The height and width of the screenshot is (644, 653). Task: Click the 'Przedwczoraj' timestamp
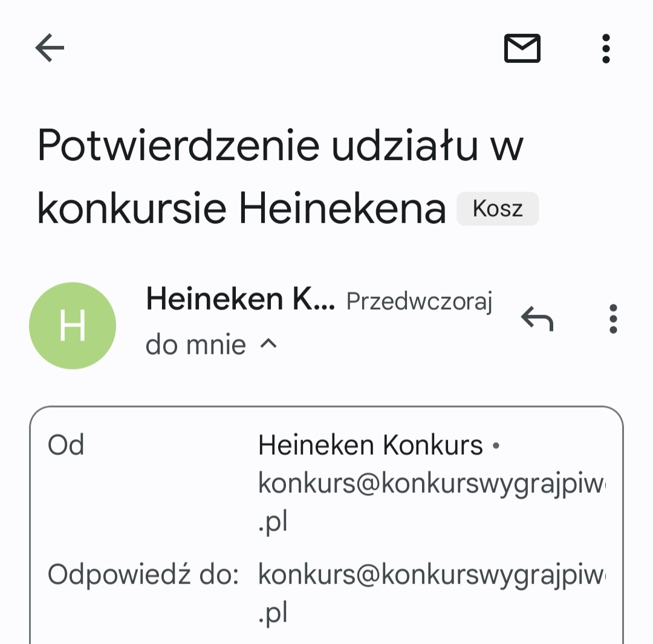(x=419, y=301)
